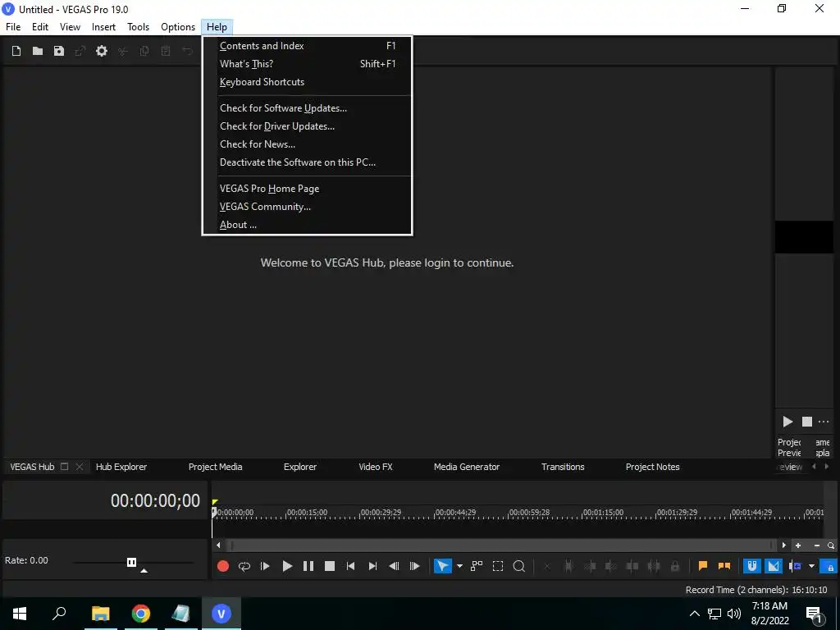Open the Auto Ripple mode dropdown
This screenshot has height=630, width=840.
pyautogui.click(x=811, y=566)
